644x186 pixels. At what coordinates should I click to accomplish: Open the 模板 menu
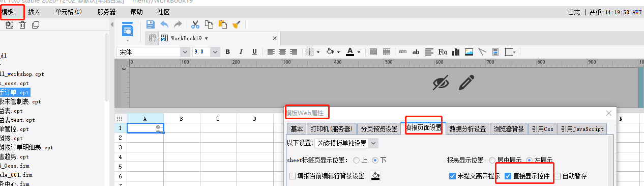8,12
